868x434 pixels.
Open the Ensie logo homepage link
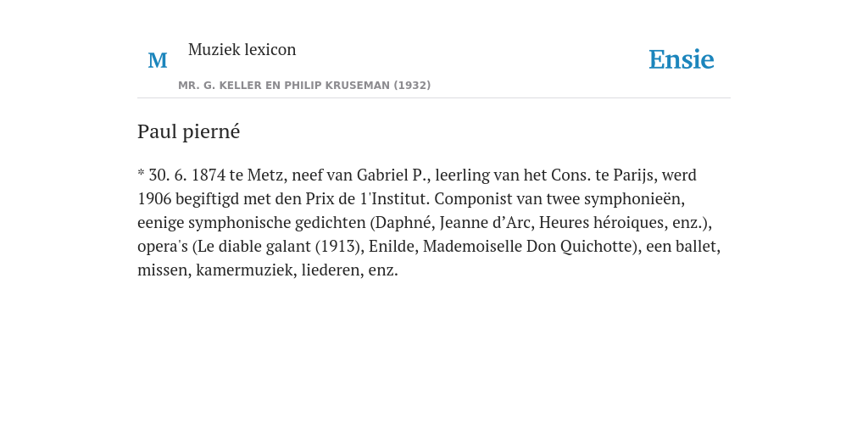click(x=682, y=59)
